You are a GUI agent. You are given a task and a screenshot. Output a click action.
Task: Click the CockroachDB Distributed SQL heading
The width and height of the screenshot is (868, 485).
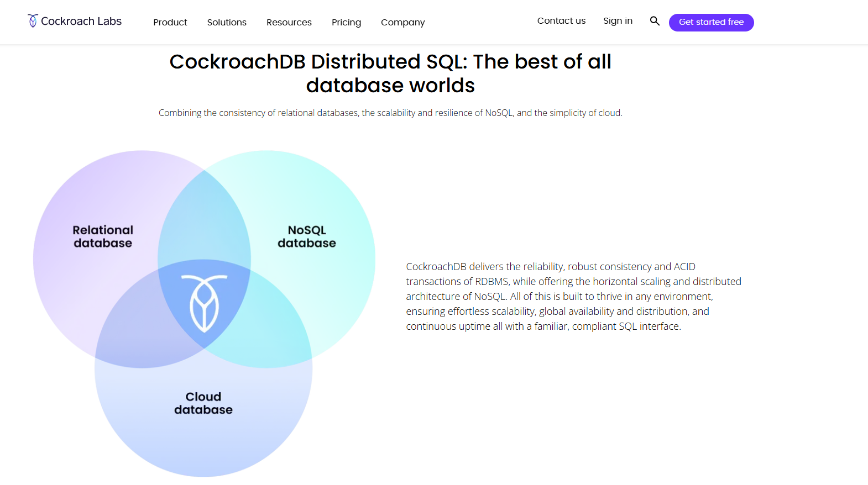pos(390,73)
